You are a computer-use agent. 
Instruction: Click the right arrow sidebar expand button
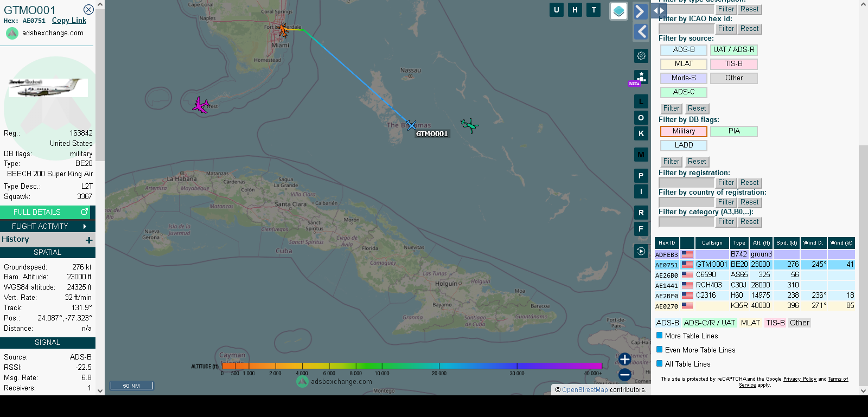tap(641, 11)
